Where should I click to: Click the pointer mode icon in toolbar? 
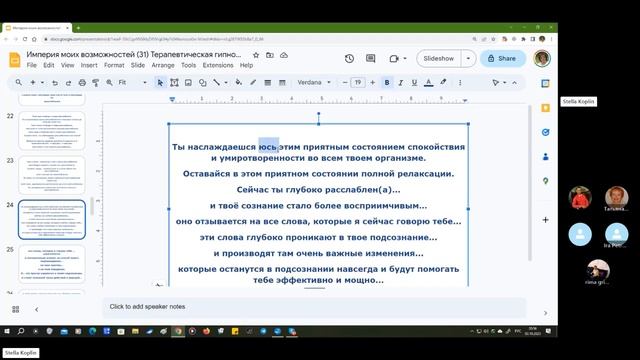point(495,82)
